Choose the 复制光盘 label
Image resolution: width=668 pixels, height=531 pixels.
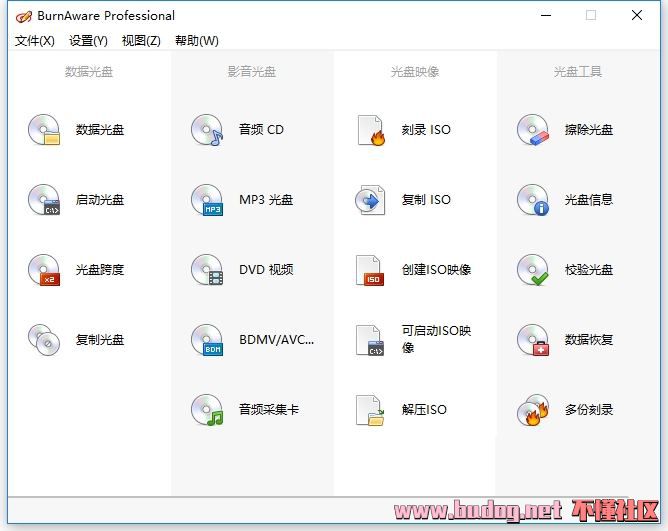click(100, 340)
